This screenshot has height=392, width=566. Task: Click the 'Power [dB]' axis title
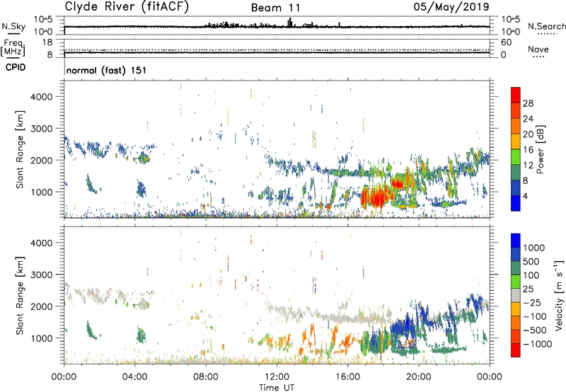click(x=540, y=149)
